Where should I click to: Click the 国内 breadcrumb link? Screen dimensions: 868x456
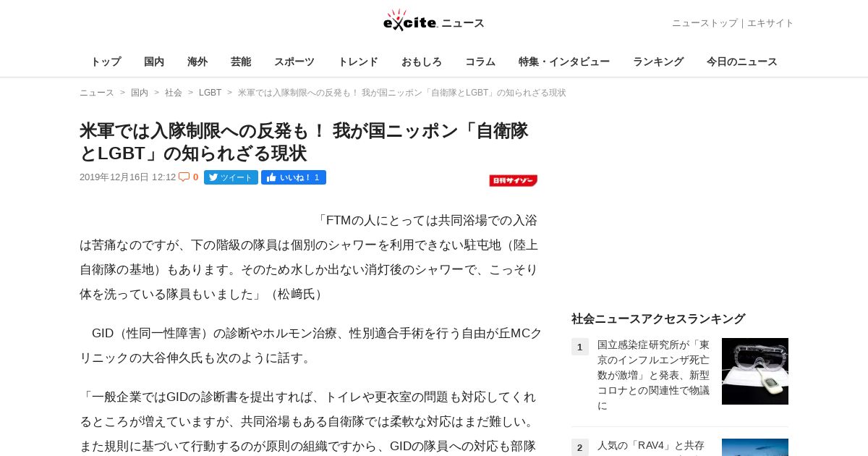click(140, 93)
